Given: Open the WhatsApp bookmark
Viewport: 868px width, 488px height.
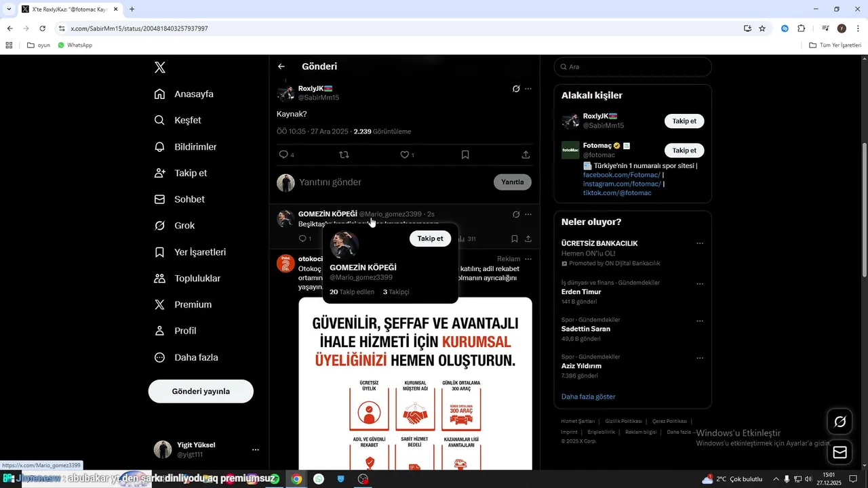Looking at the screenshot, I should [x=75, y=45].
